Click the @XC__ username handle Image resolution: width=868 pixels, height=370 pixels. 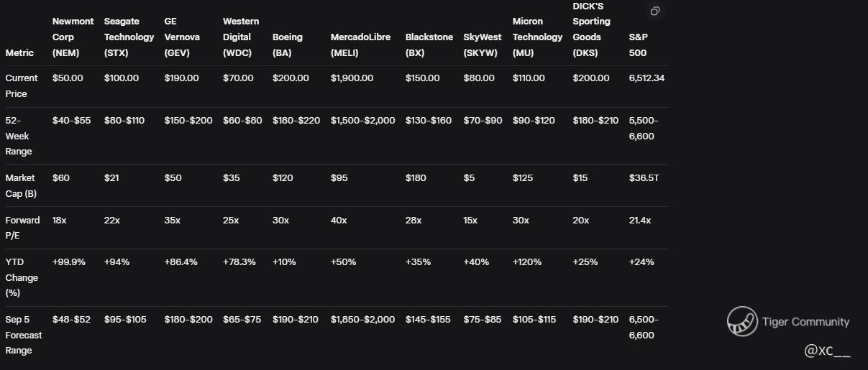[x=827, y=351]
